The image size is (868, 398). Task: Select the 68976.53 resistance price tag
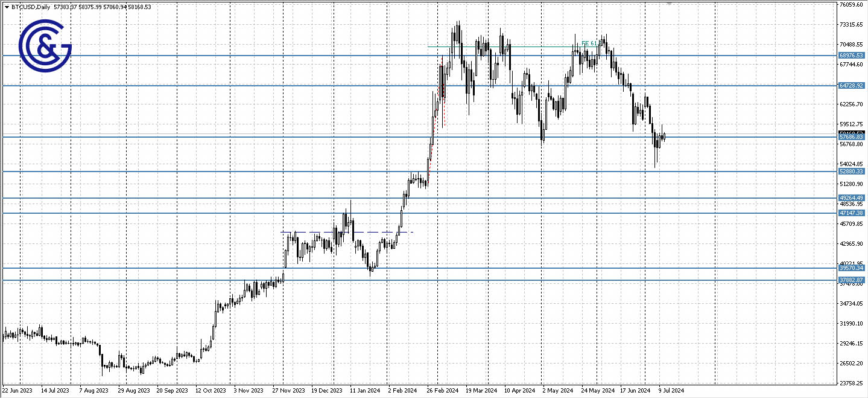coord(852,55)
